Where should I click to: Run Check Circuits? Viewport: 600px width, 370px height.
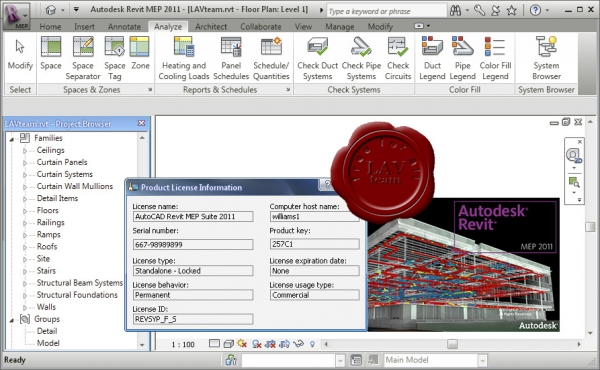tap(398, 57)
